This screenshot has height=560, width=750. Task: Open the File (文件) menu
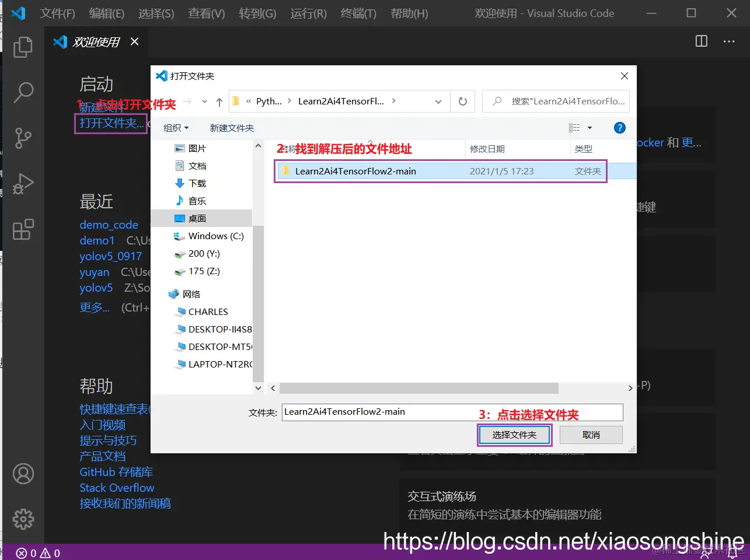[x=57, y=13]
